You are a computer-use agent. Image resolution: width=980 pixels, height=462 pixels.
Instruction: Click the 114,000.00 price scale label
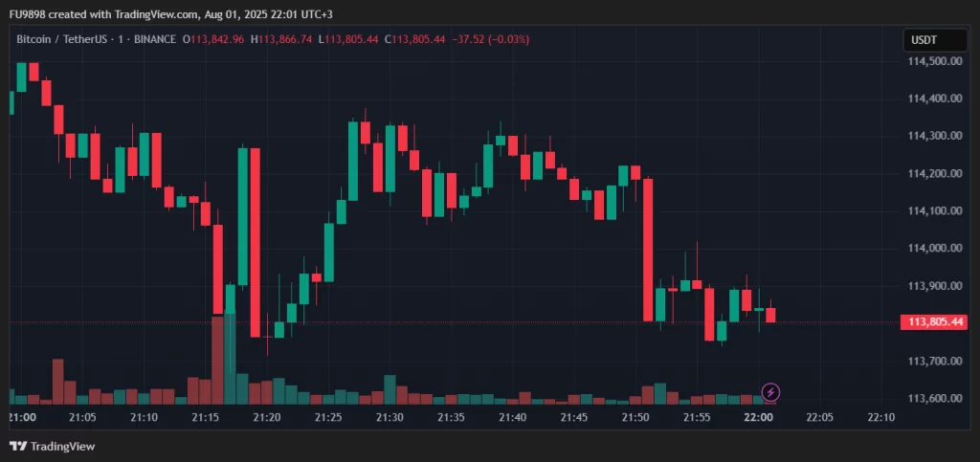[934, 248]
